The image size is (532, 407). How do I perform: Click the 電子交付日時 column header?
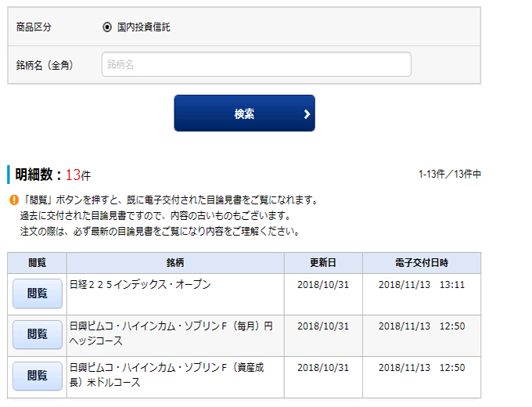pyautogui.click(x=421, y=263)
